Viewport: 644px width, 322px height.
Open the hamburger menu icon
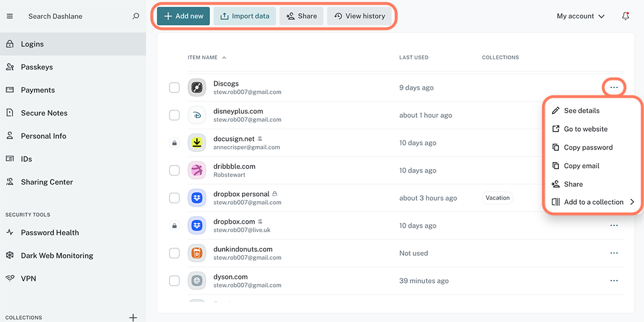(x=9, y=16)
